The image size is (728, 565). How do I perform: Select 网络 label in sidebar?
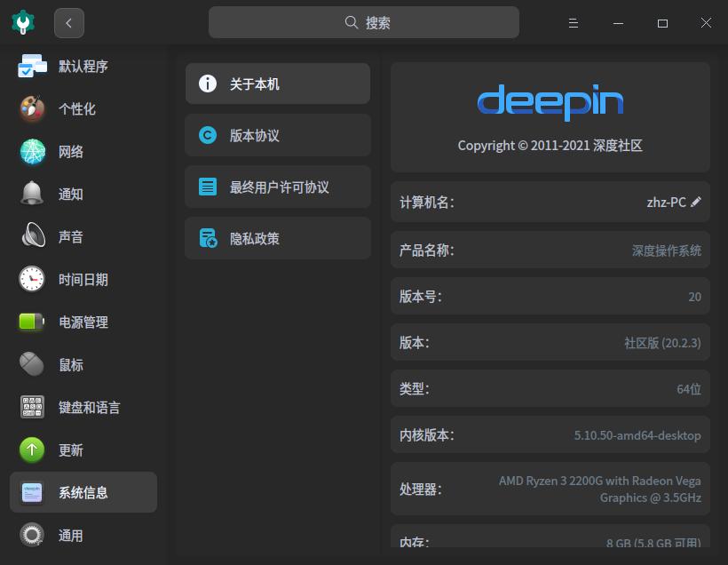point(71,152)
